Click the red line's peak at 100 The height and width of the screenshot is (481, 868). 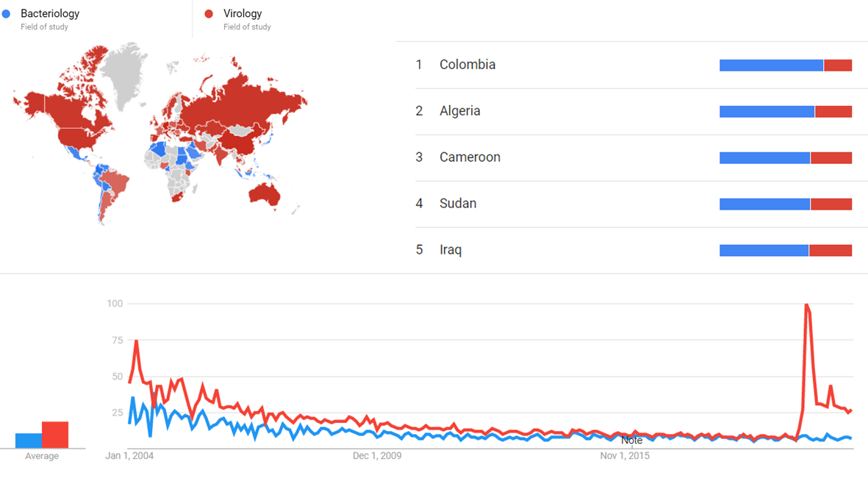point(807,304)
